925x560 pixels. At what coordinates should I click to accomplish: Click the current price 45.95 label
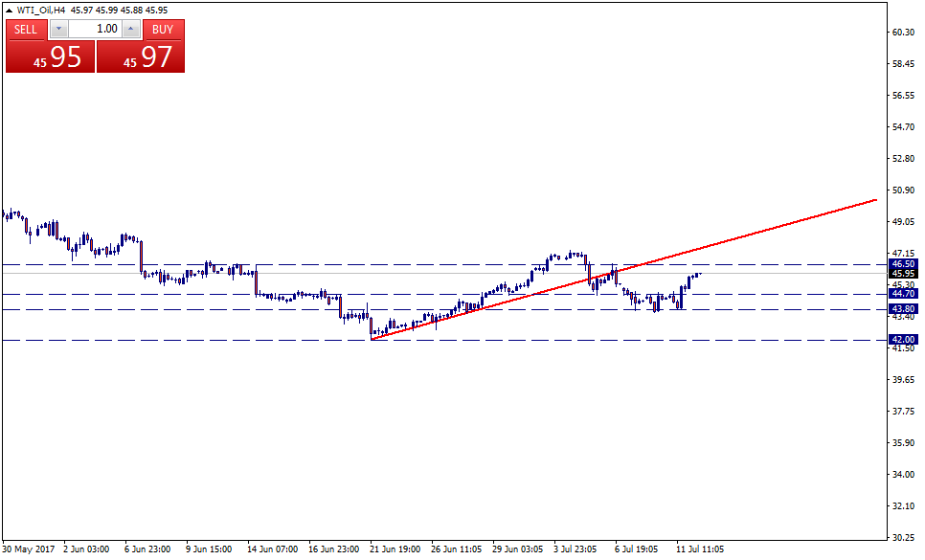click(903, 273)
